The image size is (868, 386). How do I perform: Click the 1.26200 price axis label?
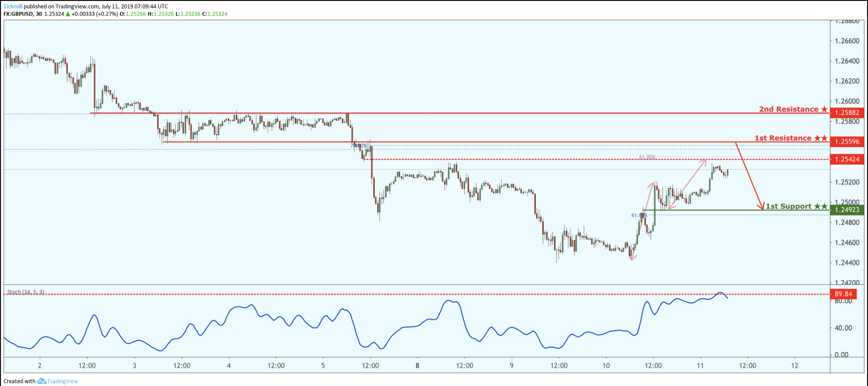click(x=847, y=81)
